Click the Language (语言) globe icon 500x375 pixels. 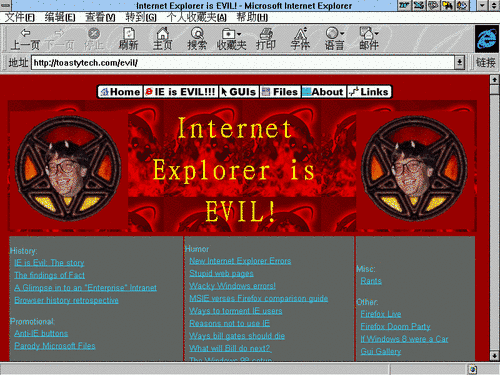pos(332,33)
